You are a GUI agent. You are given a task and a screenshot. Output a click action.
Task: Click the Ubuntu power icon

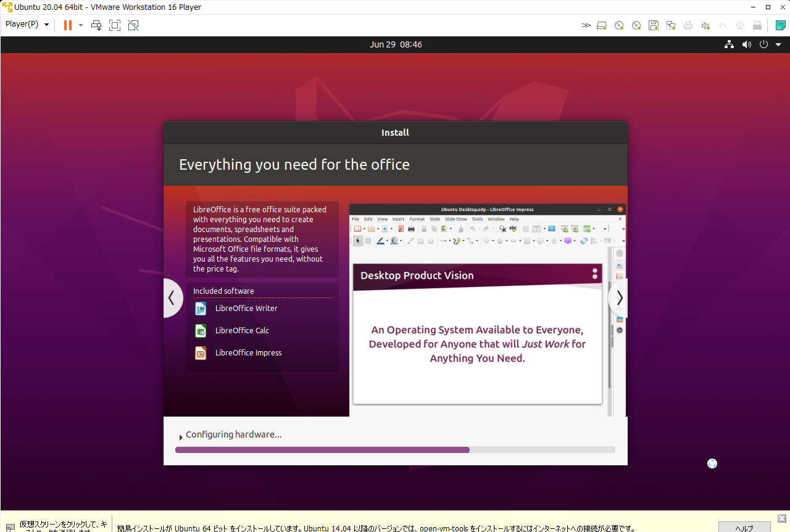click(763, 44)
